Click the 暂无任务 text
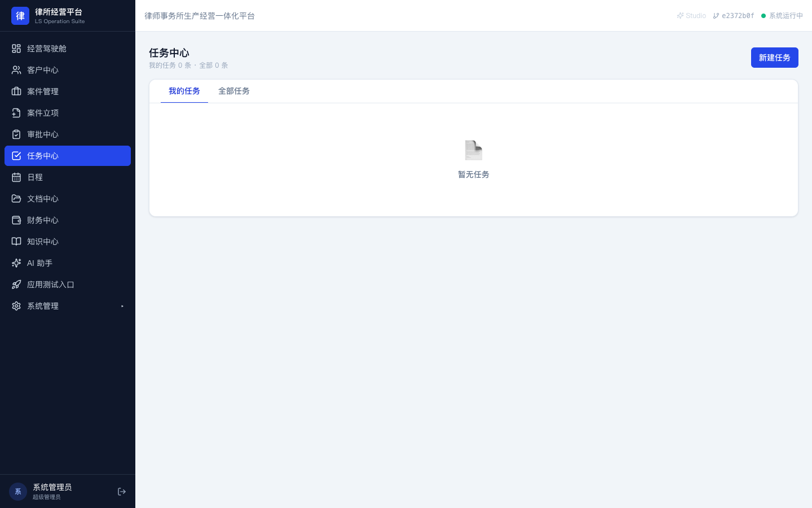 474,175
